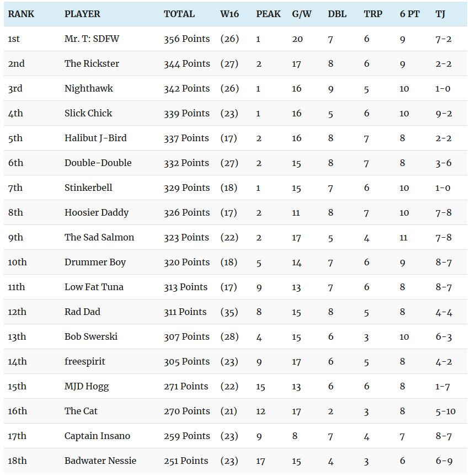
Task: Select player name The Rickster
Action: [x=92, y=63]
